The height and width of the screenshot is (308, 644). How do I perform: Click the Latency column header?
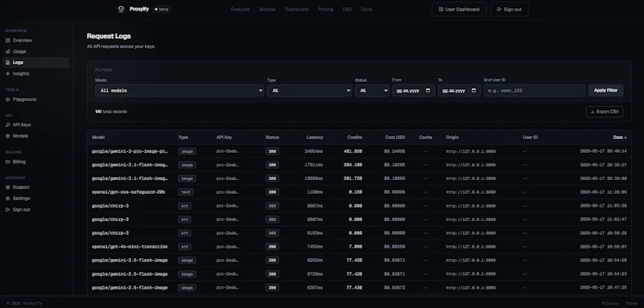tap(315, 138)
